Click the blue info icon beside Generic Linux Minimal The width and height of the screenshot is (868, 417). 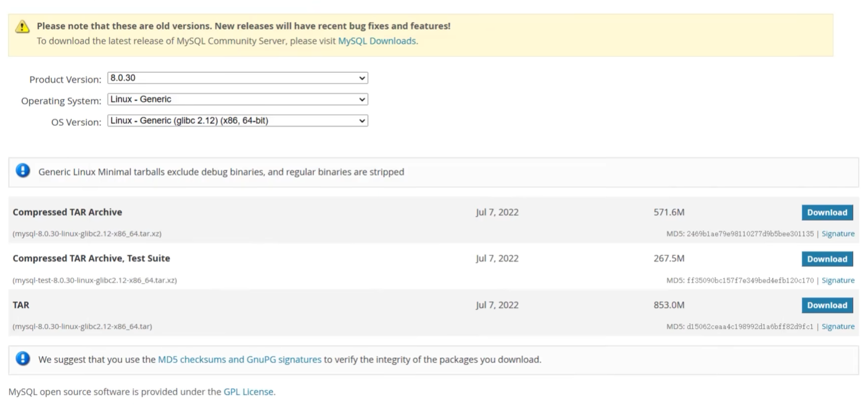[x=23, y=171]
